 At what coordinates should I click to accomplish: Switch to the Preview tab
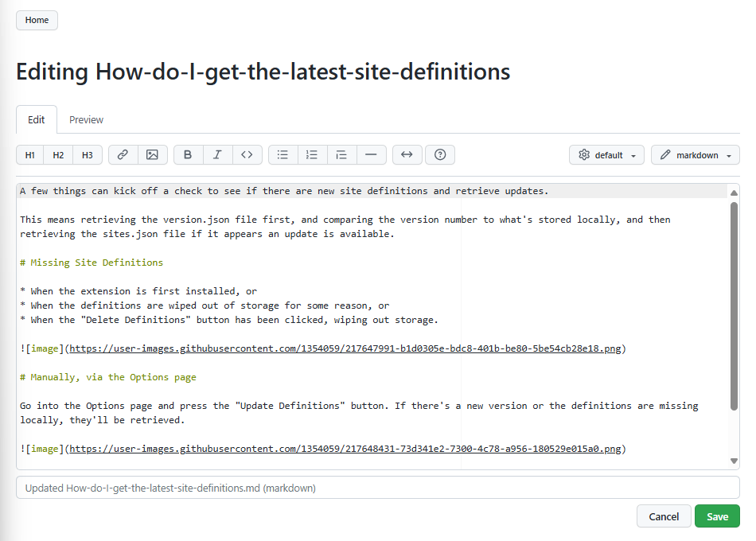[x=86, y=120]
